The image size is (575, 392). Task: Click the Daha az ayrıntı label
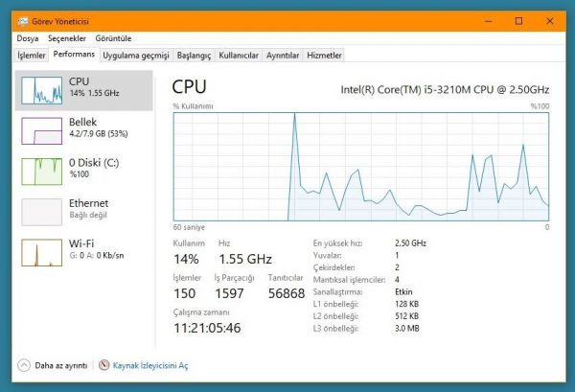pos(61,365)
